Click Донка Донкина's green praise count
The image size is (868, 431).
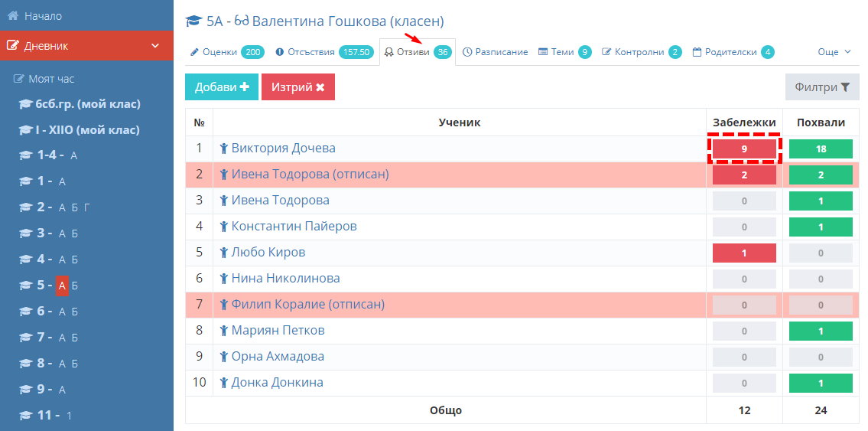[x=821, y=383]
